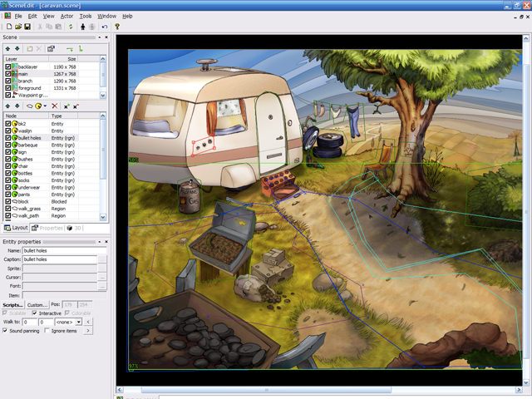This screenshot has width=532, height=399.
Task: Collapse the Scene panel with triangle button
Action: tap(100, 37)
